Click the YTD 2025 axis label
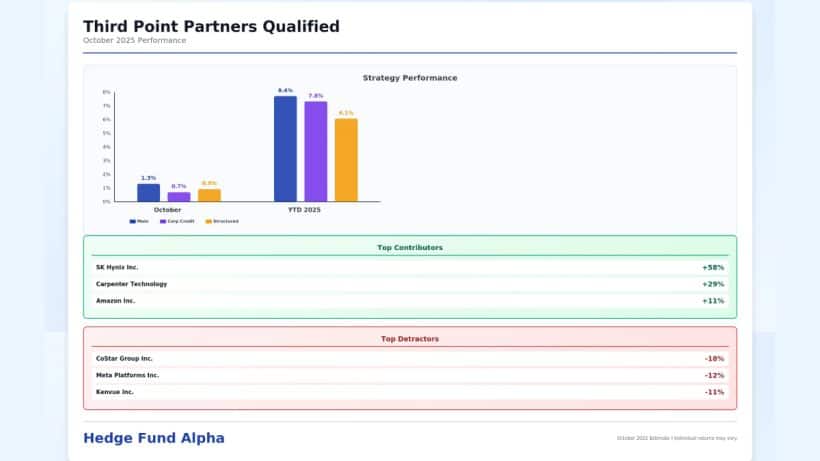The width and height of the screenshot is (820, 461). 304,210
